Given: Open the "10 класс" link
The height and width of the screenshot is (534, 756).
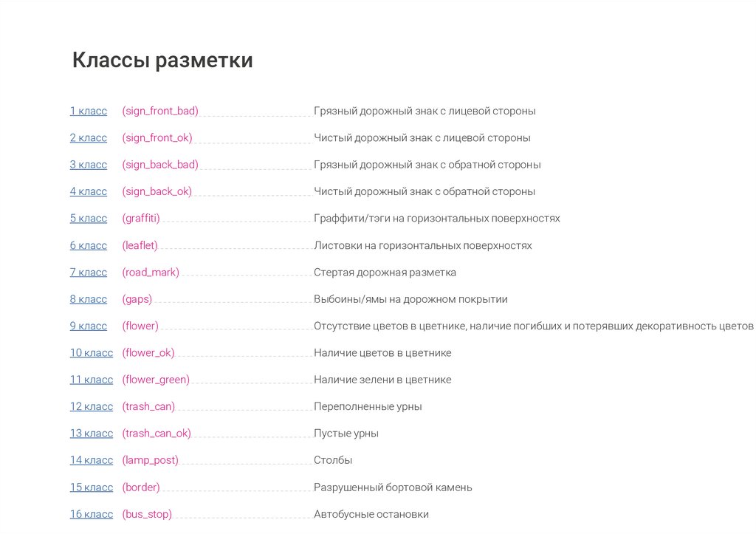Looking at the screenshot, I should (92, 353).
